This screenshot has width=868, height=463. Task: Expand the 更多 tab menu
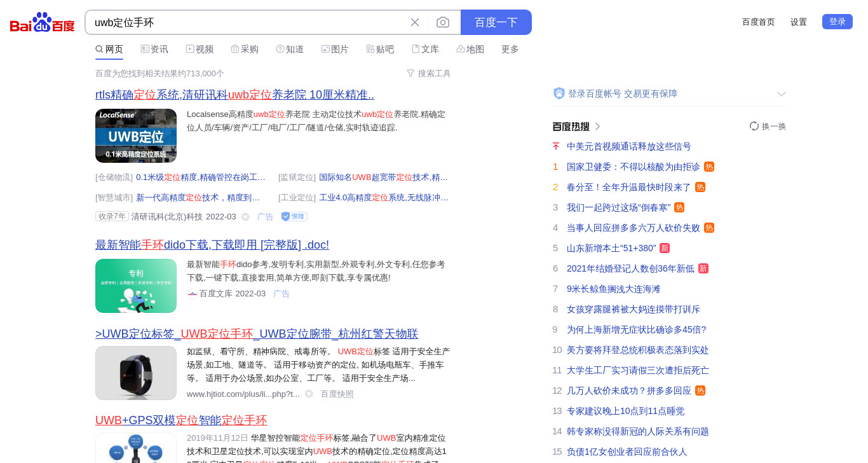[510, 49]
